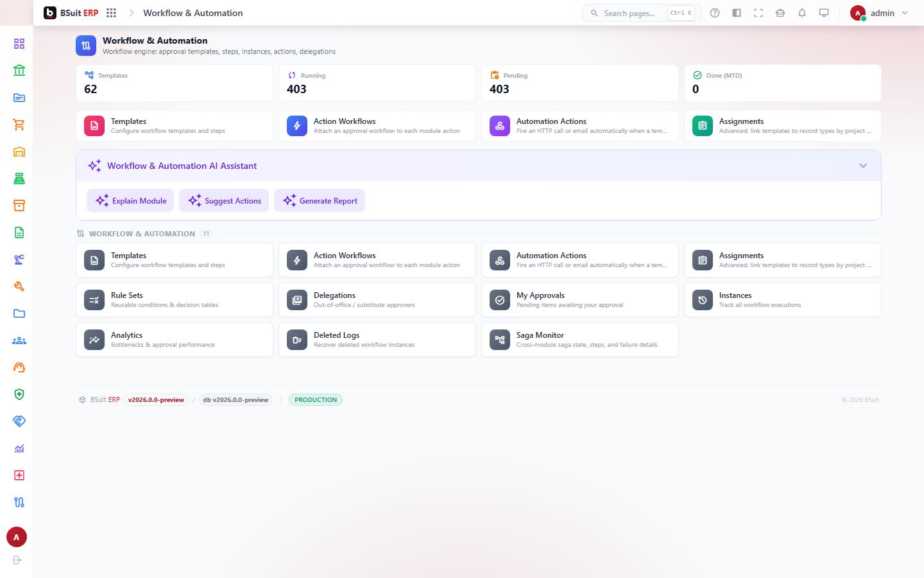The image size is (924, 578).
Task: Open notifications bell
Action: pyautogui.click(x=802, y=13)
